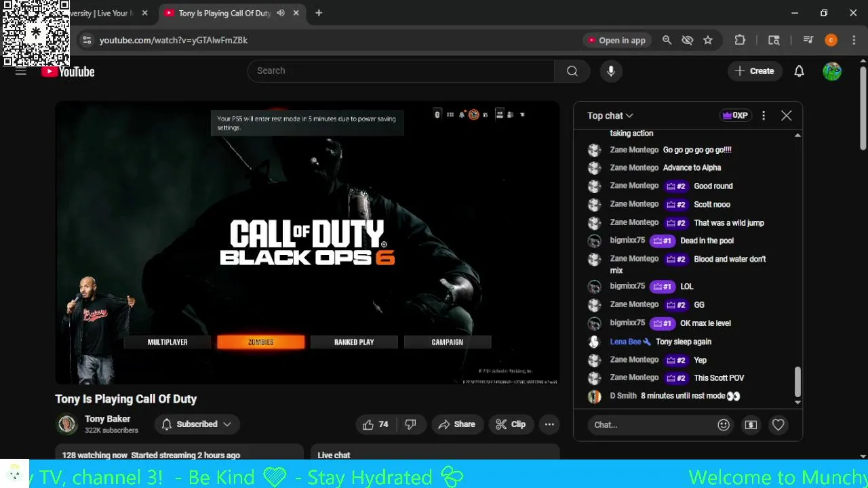The height and width of the screenshot is (488, 868).
Task: Start voice search with the microphone
Action: click(x=611, y=71)
